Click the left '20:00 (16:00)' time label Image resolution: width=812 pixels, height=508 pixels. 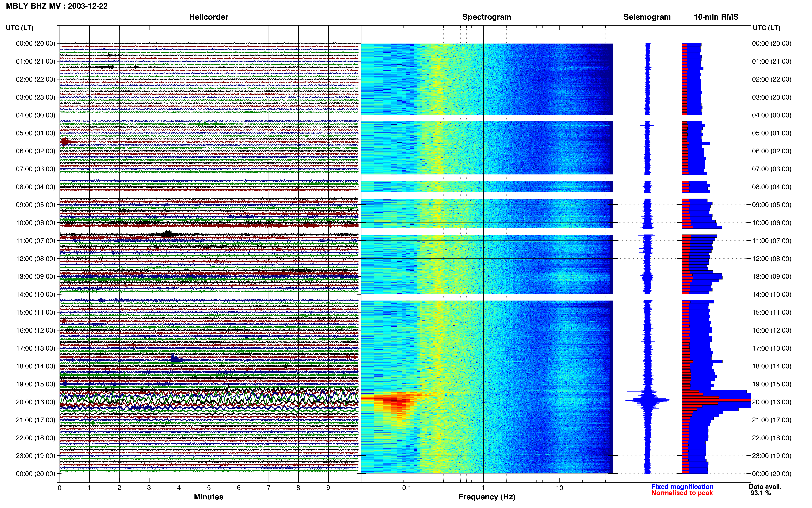pos(36,402)
